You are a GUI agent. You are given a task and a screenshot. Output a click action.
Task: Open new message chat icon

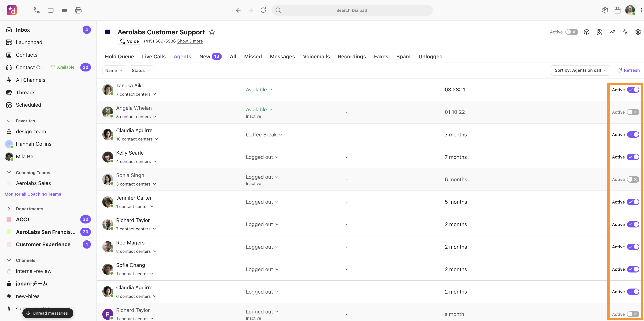(51, 10)
